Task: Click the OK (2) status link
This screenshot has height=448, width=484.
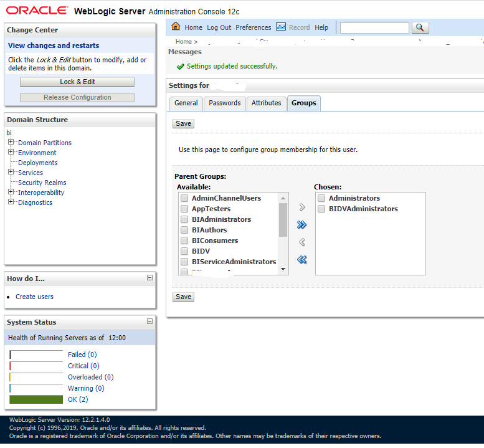Action: (x=78, y=399)
